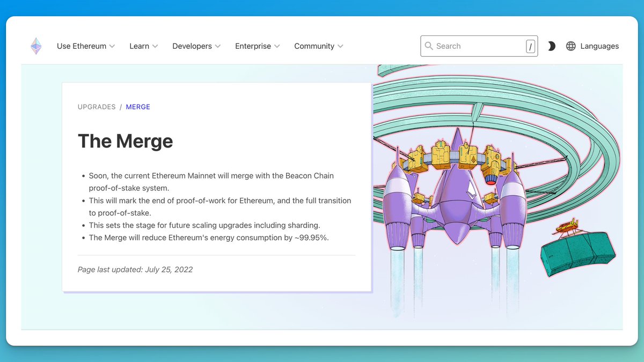Click the globe icon next to Languages

(x=571, y=46)
